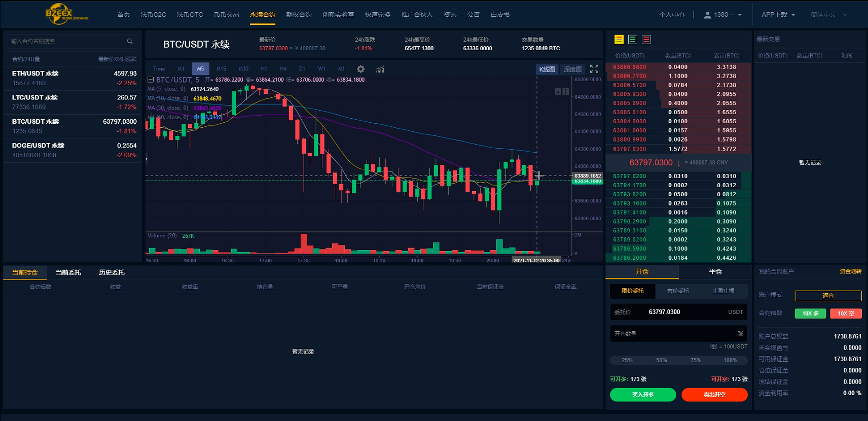Viewport: 868px width, 421px height.
Task: Collapse the BTC/USDT chart legend box icon
Action: (x=151, y=80)
